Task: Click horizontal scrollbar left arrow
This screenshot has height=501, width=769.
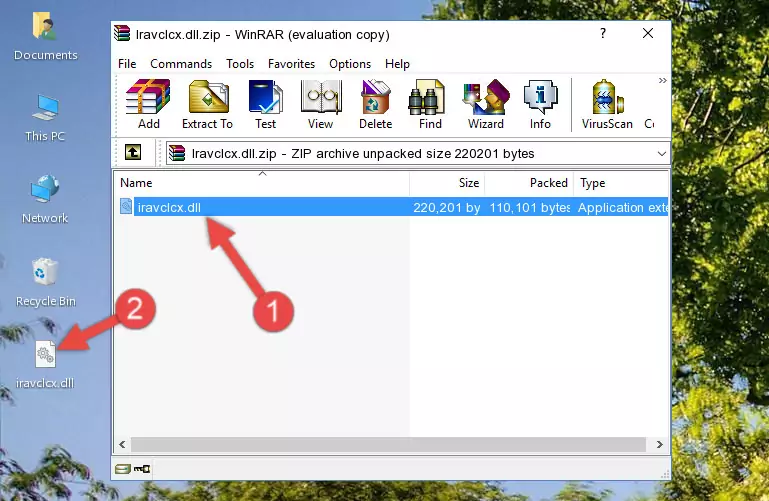Action: (x=123, y=445)
